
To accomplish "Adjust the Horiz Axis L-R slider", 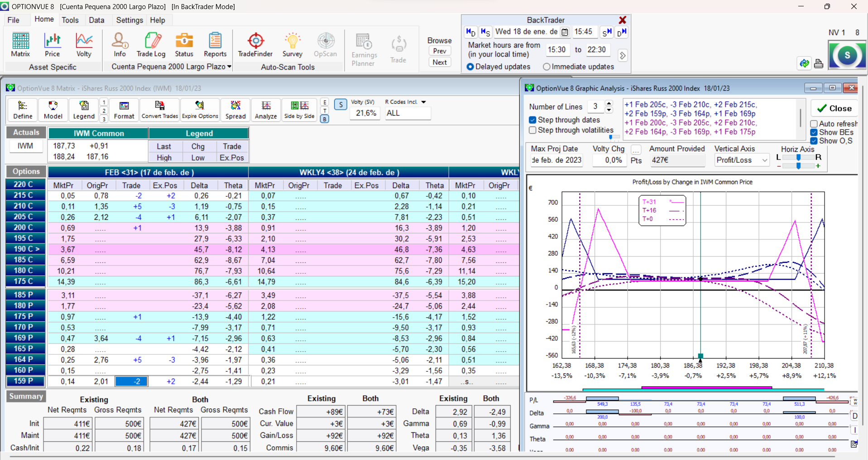I will click(798, 157).
